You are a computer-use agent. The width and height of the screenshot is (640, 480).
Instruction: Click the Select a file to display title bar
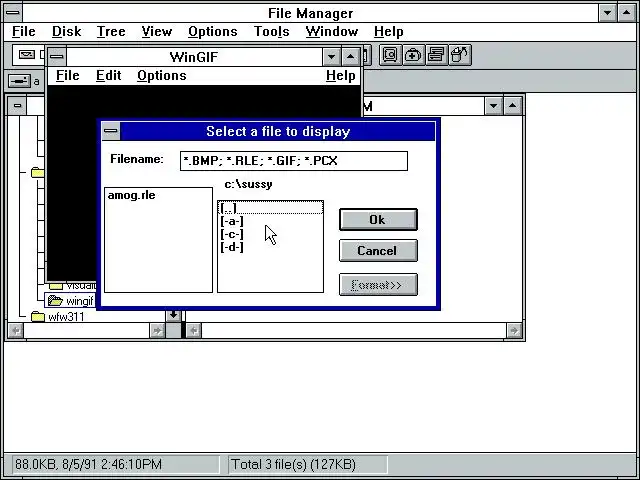click(x=278, y=131)
